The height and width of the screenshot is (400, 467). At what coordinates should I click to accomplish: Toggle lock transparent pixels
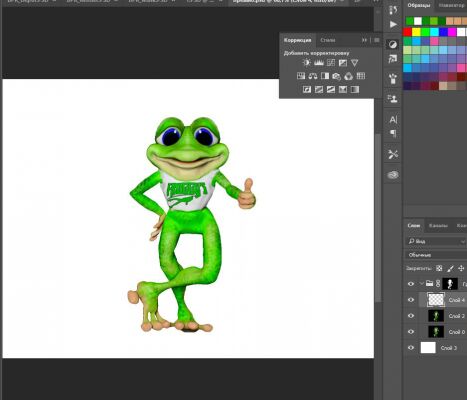click(439, 268)
